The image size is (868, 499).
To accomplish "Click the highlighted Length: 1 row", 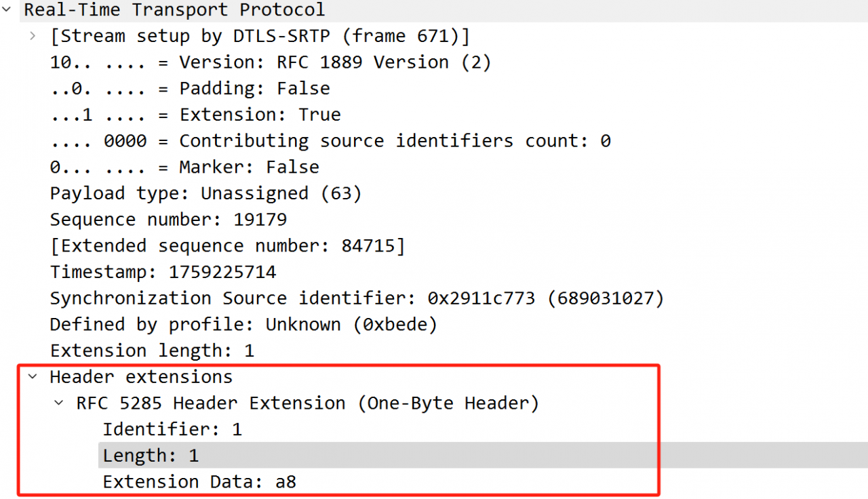I will click(x=151, y=456).
